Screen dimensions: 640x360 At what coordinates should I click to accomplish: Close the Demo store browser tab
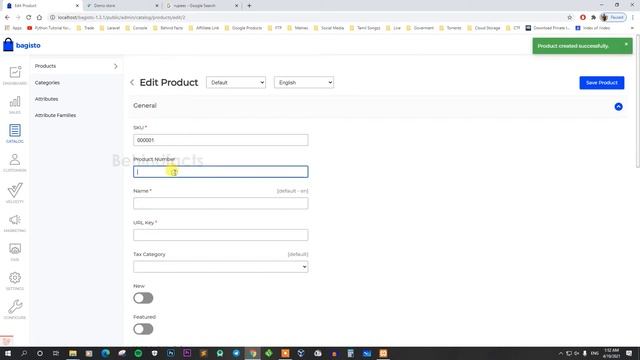tap(157, 6)
